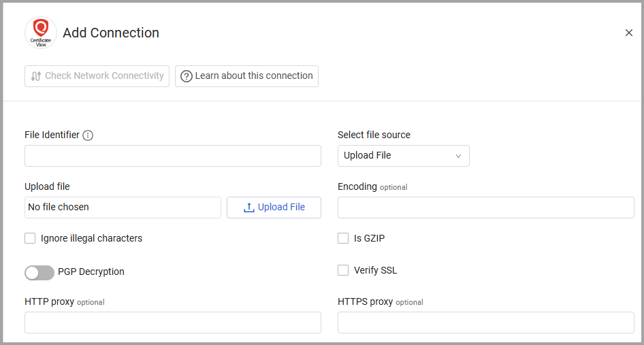This screenshot has height=345, width=644.
Task: Tick the Verify SSL checkbox
Action: pos(343,270)
